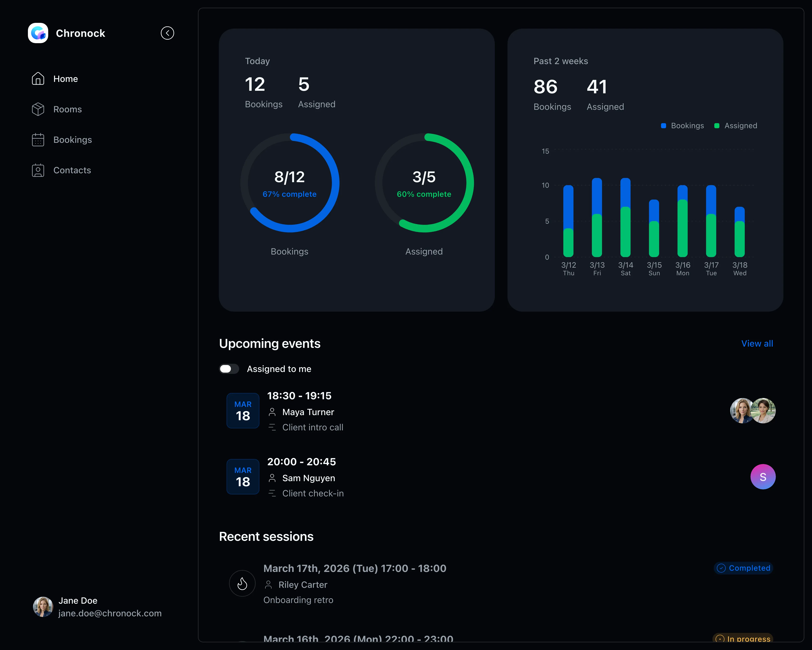Click the Riley Carter name
The height and width of the screenshot is (650, 812).
click(x=303, y=585)
